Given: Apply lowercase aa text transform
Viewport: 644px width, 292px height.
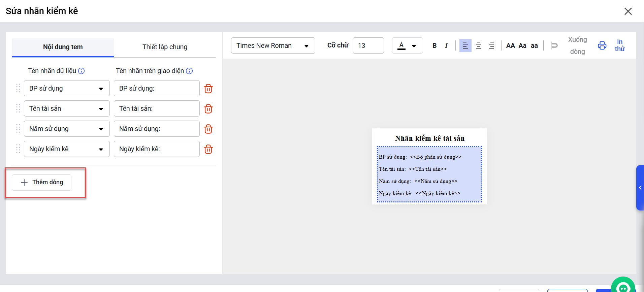Looking at the screenshot, I should point(534,45).
